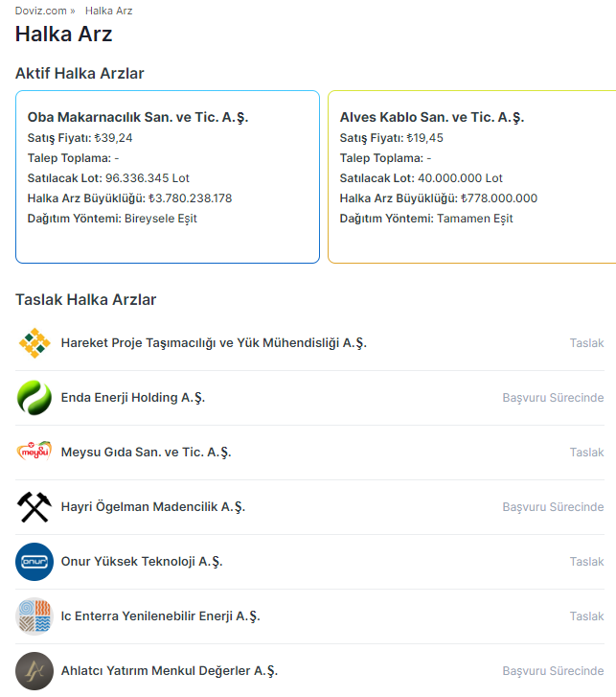Click Hayri Ögelman crossed pickaxes icon
This screenshot has height=697, width=616.
pos(34,507)
